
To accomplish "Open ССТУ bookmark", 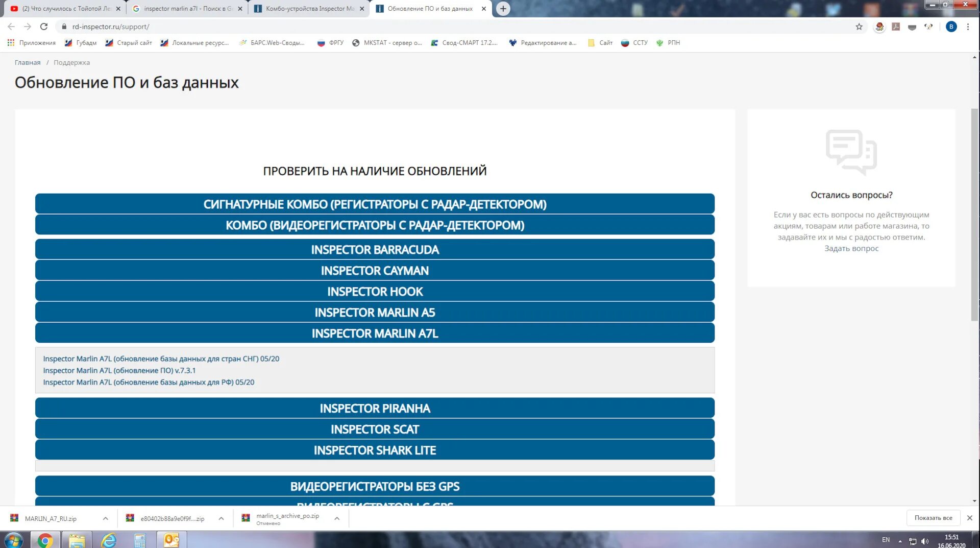I will pos(634,43).
